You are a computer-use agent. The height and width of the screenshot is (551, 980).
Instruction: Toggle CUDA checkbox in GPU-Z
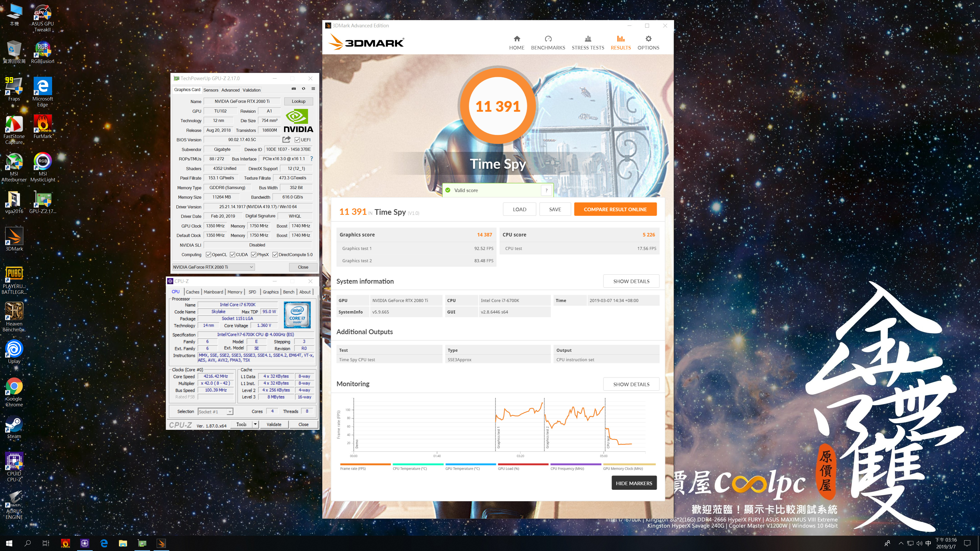232,254
